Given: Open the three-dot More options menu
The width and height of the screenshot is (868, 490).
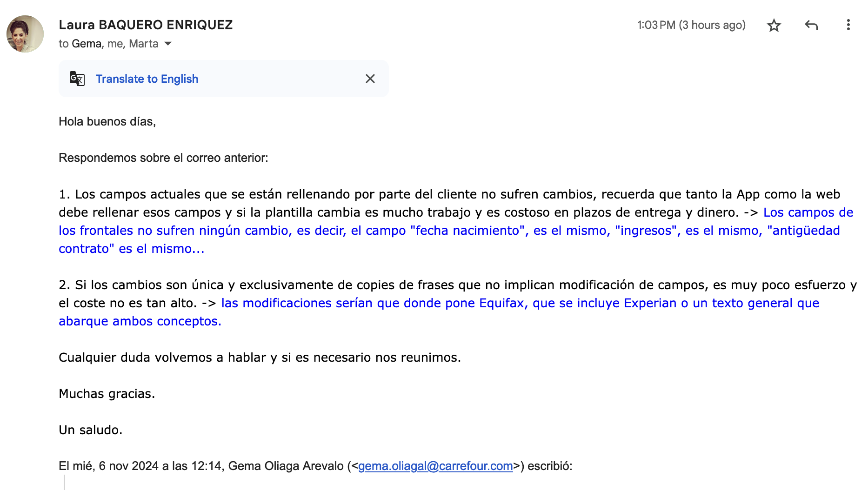Looking at the screenshot, I should click(x=848, y=25).
